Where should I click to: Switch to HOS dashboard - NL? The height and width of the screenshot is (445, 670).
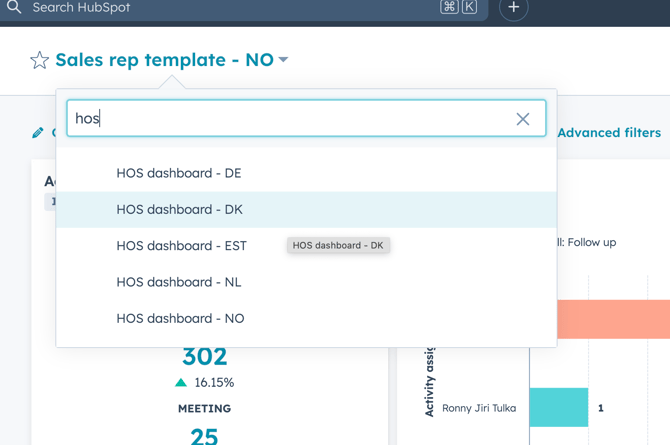pos(179,282)
